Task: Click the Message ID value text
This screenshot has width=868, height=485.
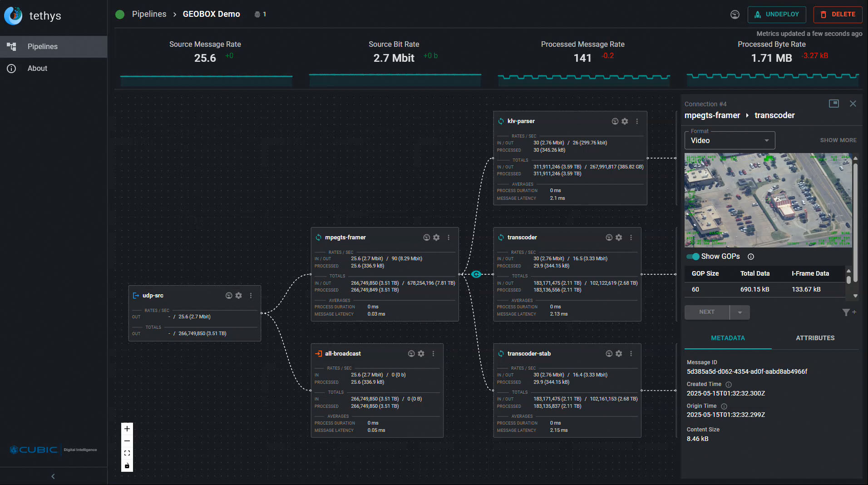Action: (747, 371)
